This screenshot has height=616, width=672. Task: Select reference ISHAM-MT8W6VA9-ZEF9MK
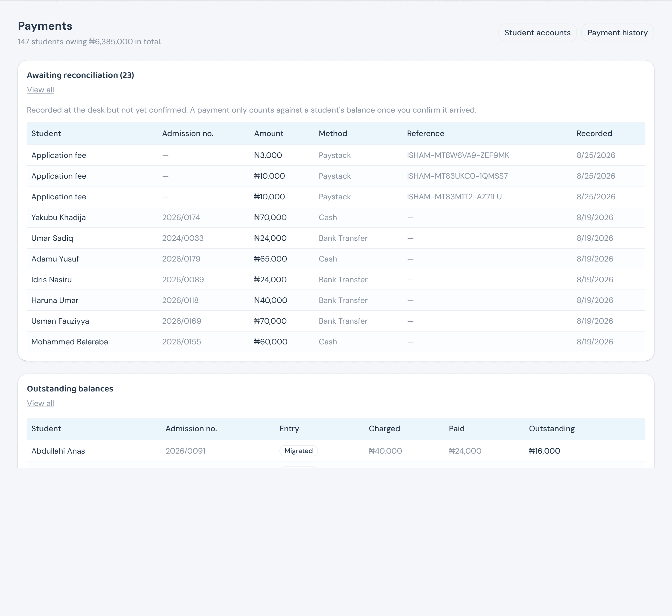tap(458, 155)
